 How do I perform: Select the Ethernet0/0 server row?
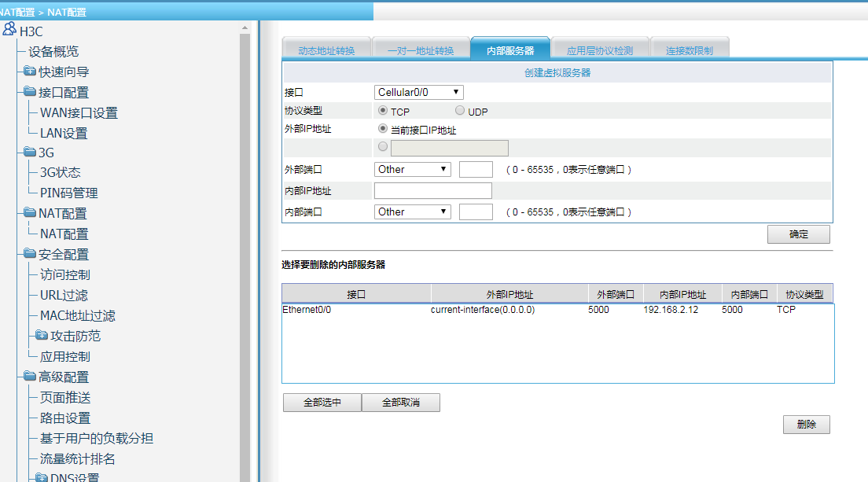tap(557, 310)
